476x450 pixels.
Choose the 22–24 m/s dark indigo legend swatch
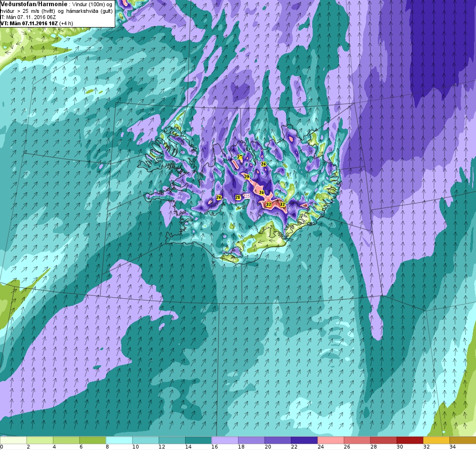pyautogui.click(x=304, y=440)
